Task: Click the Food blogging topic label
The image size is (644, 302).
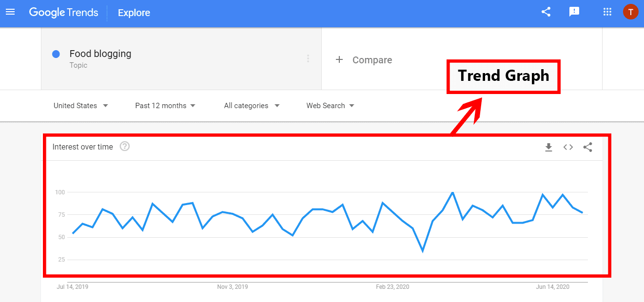Action: 100,54
